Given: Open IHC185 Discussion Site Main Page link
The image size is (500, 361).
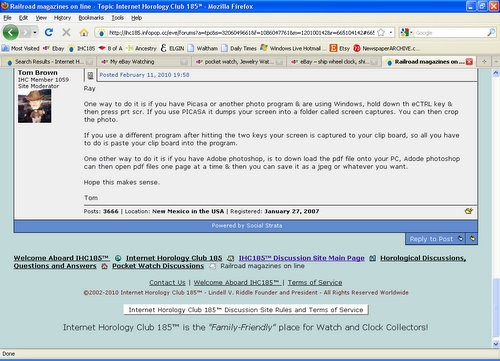Looking at the screenshot, I should point(302,258).
